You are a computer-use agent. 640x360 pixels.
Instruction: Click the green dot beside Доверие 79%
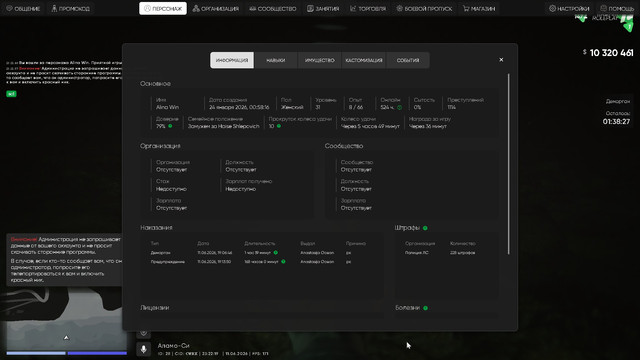tap(170, 126)
